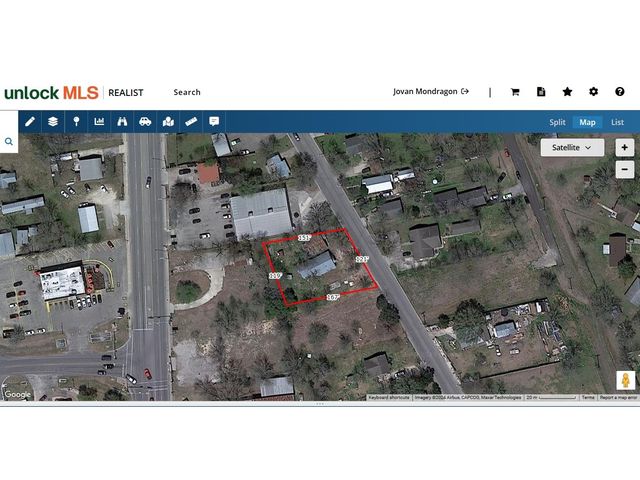Click the binoculars icon
The width and height of the screenshot is (640, 480).
click(x=122, y=122)
